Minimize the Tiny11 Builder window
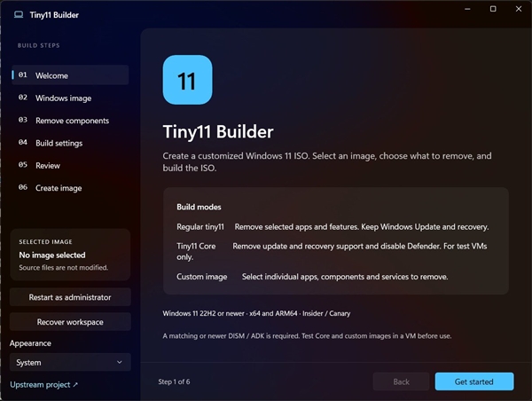The height and width of the screenshot is (401, 532). coord(467,9)
